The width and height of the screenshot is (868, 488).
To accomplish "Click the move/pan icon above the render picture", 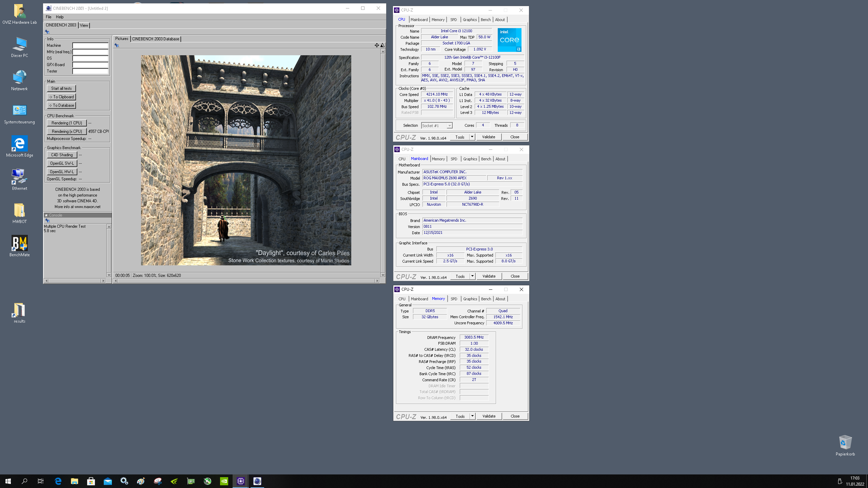I will [376, 45].
